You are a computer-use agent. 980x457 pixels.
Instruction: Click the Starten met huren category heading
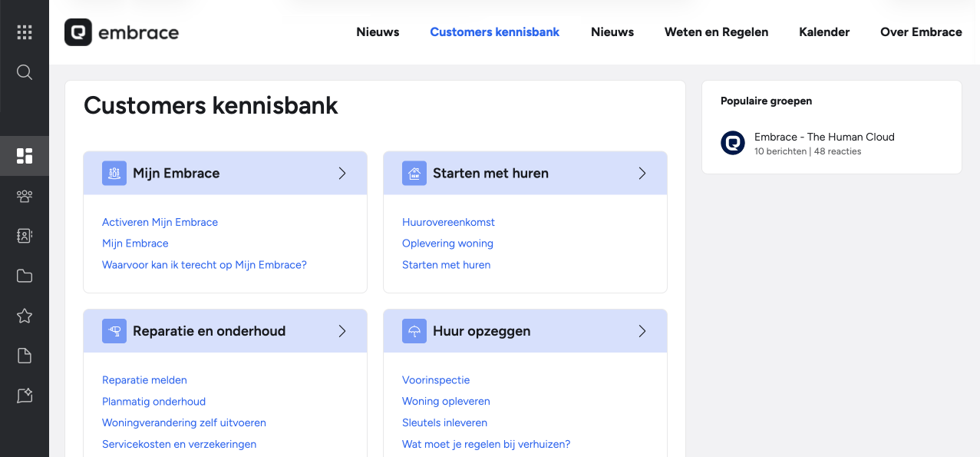490,173
